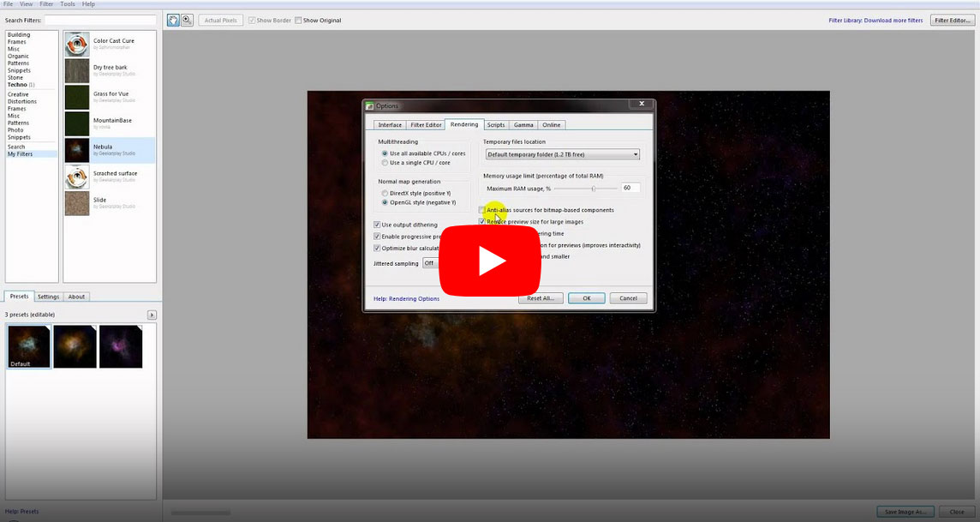Pick the Grass for Vue filter icon
The width and height of the screenshot is (980, 522).
(x=77, y=97)
